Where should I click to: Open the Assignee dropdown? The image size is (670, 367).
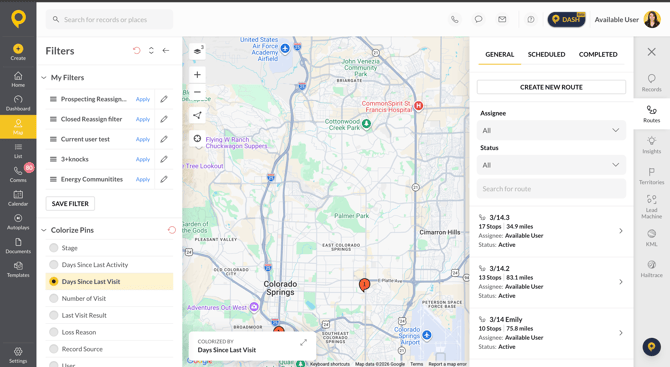point(551,130)
